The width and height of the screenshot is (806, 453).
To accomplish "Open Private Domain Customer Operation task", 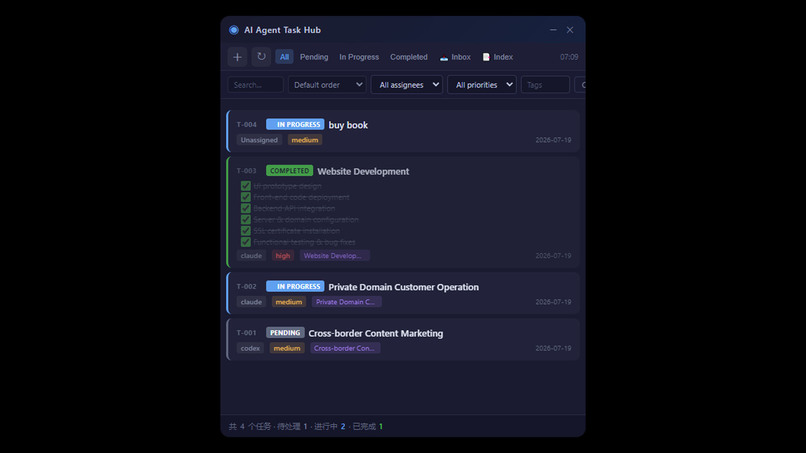I will coord(404,287).
